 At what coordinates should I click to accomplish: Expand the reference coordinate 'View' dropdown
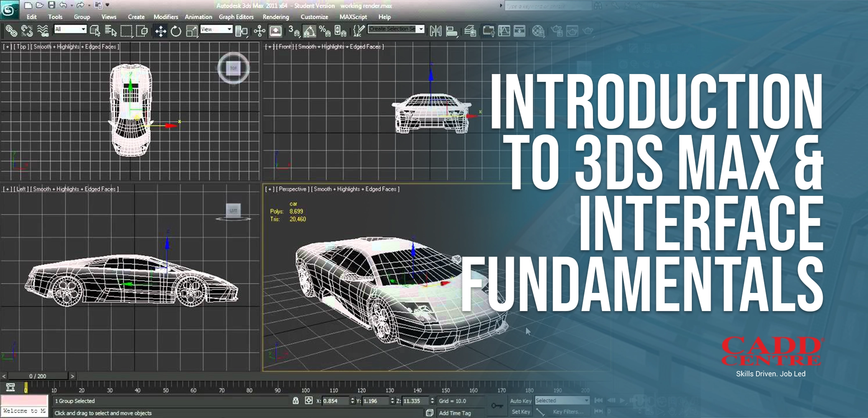[216, 29]
